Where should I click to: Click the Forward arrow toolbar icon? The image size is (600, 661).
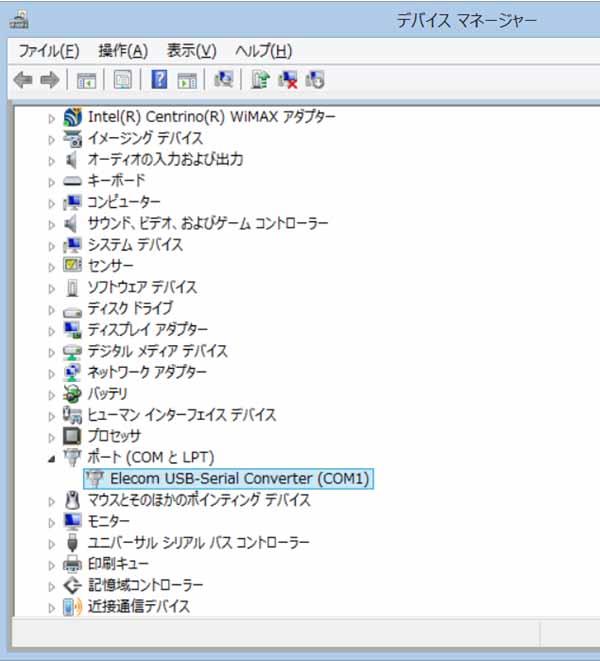point(49,79)
